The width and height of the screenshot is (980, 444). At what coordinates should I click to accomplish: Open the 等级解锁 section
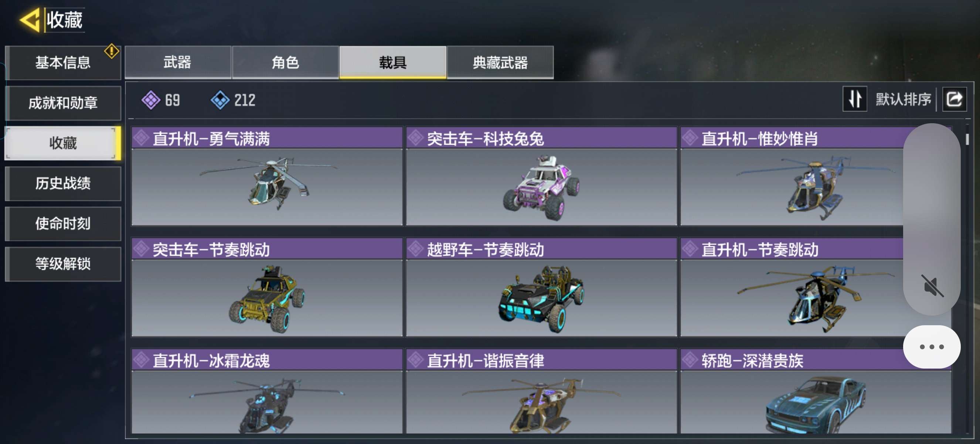coord(63,263)
